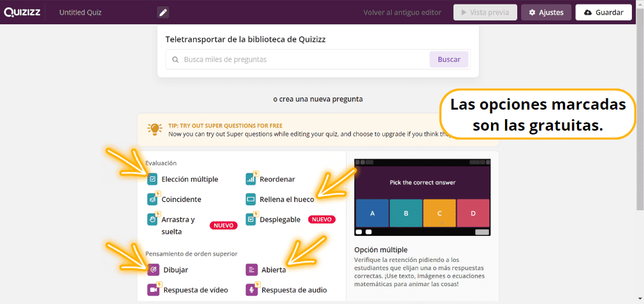Click the magnifier icon in search box
This screenshot has height=304, width=644.
point(175,59)
